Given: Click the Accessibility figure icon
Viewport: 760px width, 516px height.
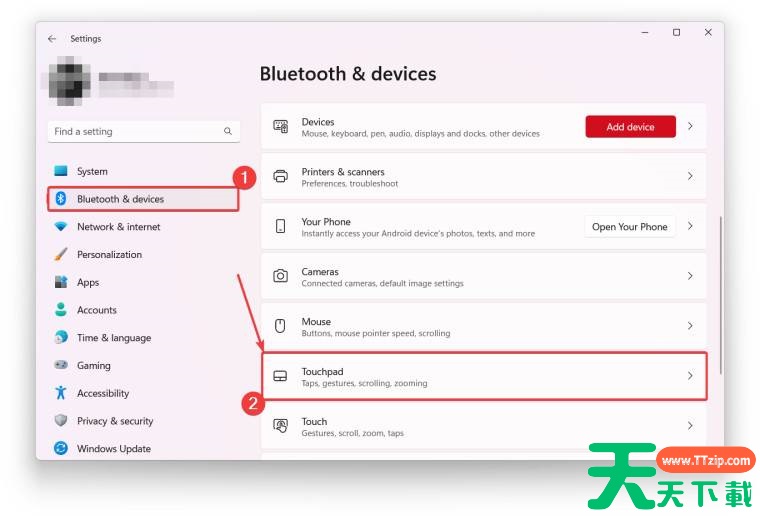Looking at the screenshot, I should click(61, 392).
